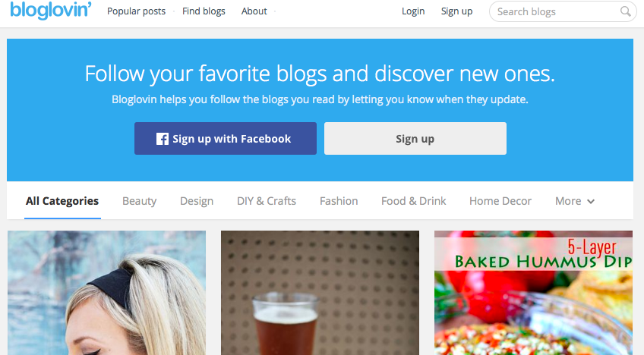Open the About page
This screenshot has width=644, height=355.
pos(254,11)
